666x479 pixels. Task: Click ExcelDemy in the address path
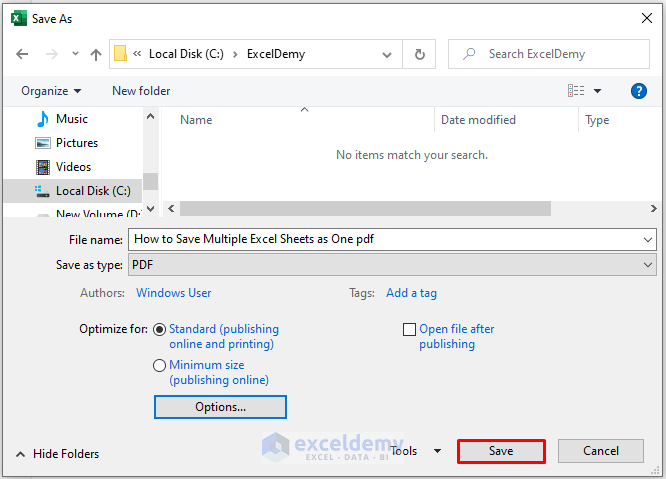point(276,54)
